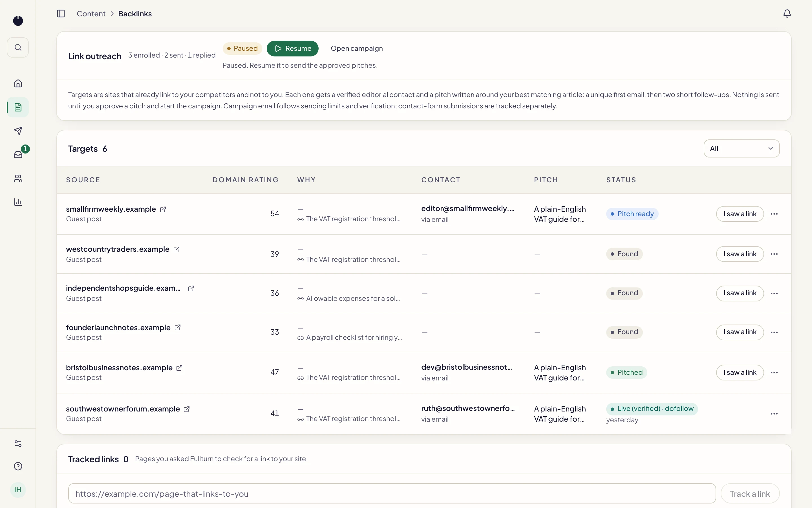The height and width of the screenshot is (508, 812).
Task: Open help question mark icon
Action: click(x=18, y=466)
